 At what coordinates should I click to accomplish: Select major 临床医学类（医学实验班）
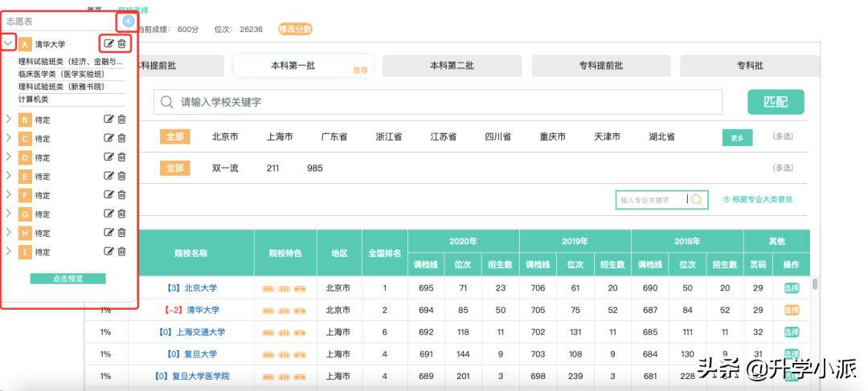tap(61, 74)
